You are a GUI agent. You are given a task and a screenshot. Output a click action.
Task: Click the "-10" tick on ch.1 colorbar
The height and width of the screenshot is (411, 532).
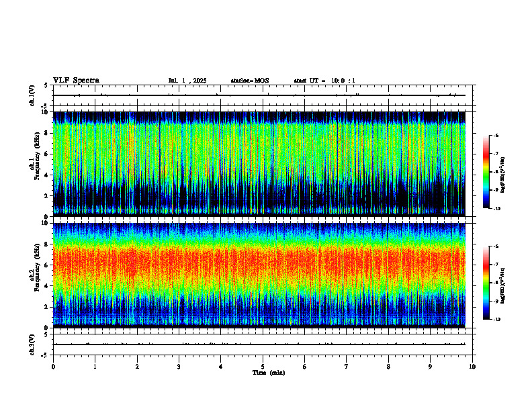click(497, 209)
